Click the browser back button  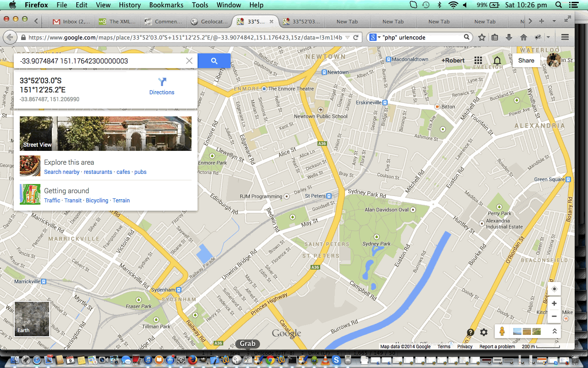point(10,37)
